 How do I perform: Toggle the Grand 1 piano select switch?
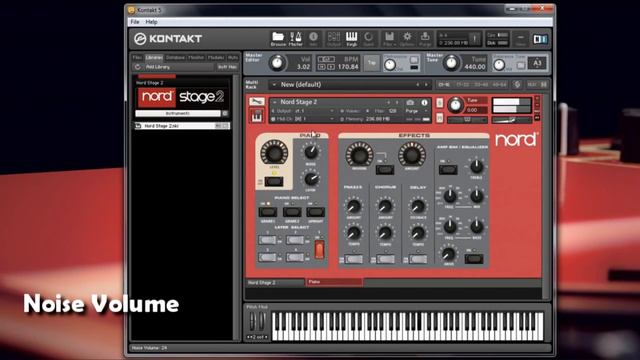pos(268,212)
